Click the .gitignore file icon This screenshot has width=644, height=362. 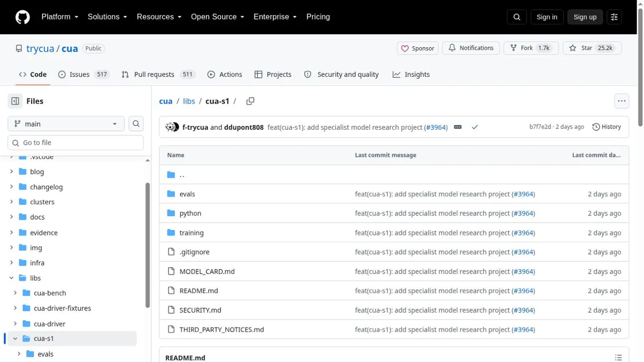[171, 252]
